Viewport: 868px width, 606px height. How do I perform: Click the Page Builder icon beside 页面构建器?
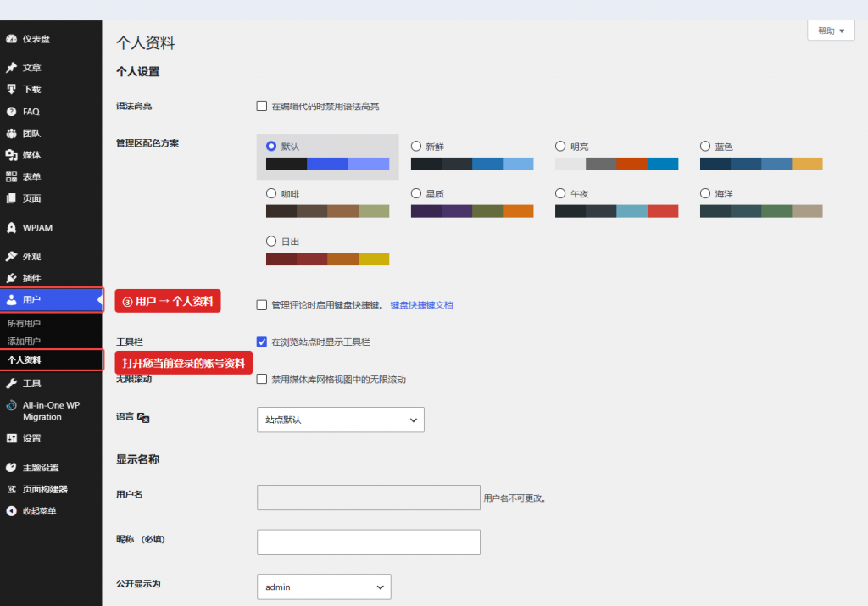click(11, 489)
